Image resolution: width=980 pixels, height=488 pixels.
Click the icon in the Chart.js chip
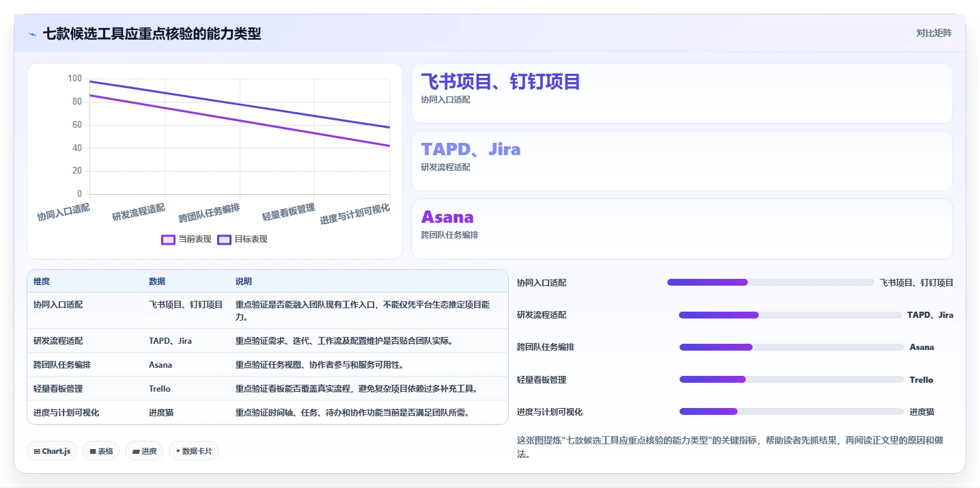37,451
